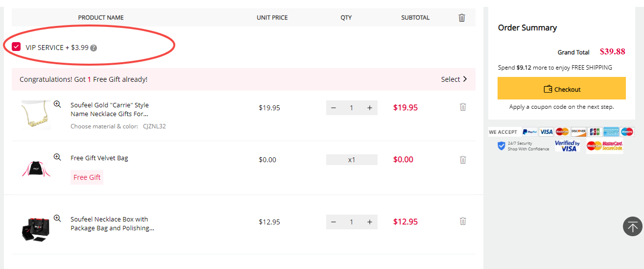
Task: Uncheck the VIP SERVICE checkbox
Action: point(16,47)
